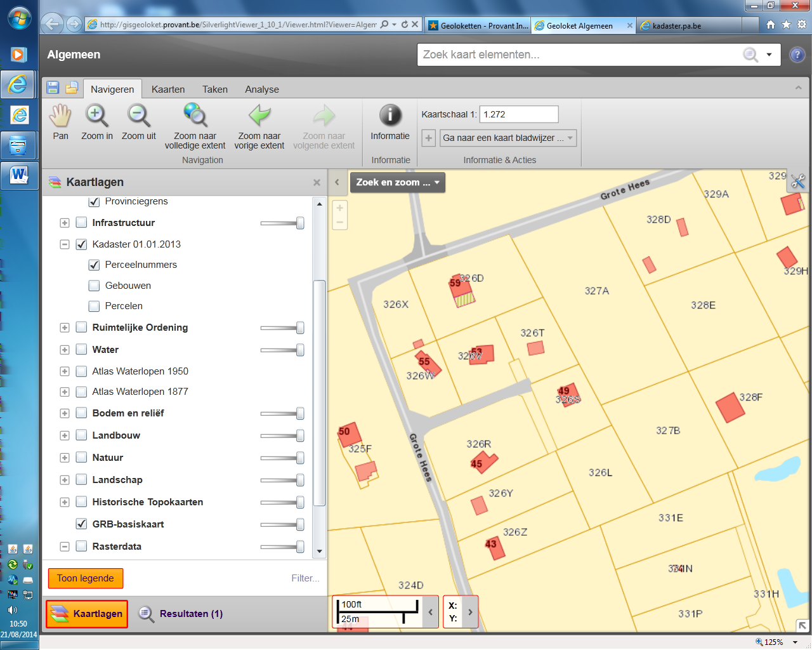Click the search magnifier in Zoek kaart field
This screenshot has width=812, height=650.
[750, 55]
